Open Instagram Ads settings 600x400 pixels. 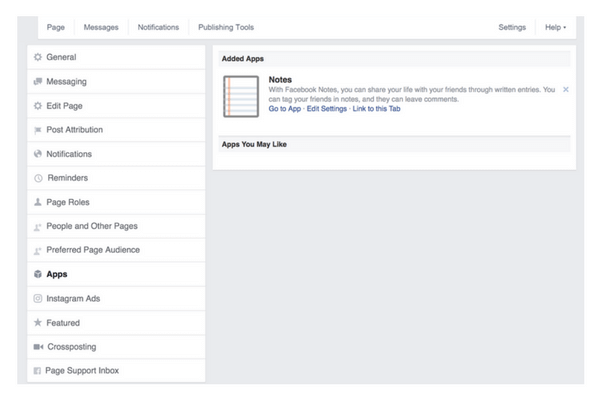point(116,299)
